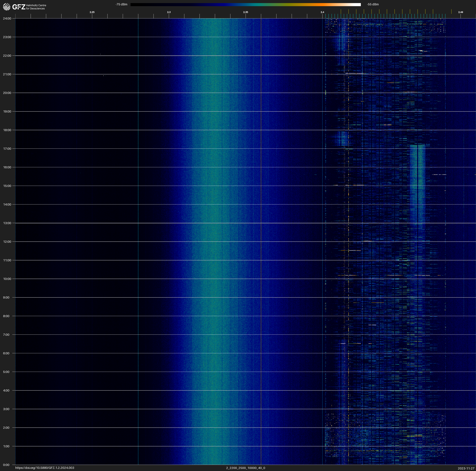The image size is (476, 471).
Task: Click the 24:00 time axis label
Action: click(x=7, y=18)
